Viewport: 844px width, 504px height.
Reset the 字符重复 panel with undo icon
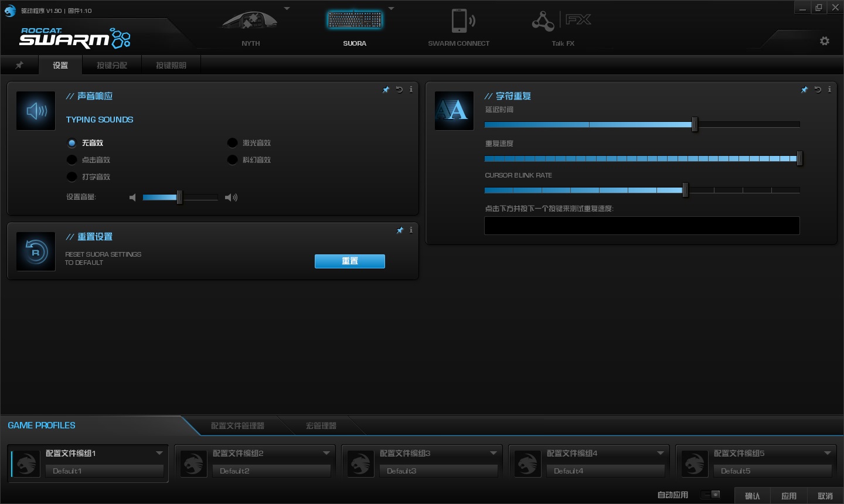[818, 90]
